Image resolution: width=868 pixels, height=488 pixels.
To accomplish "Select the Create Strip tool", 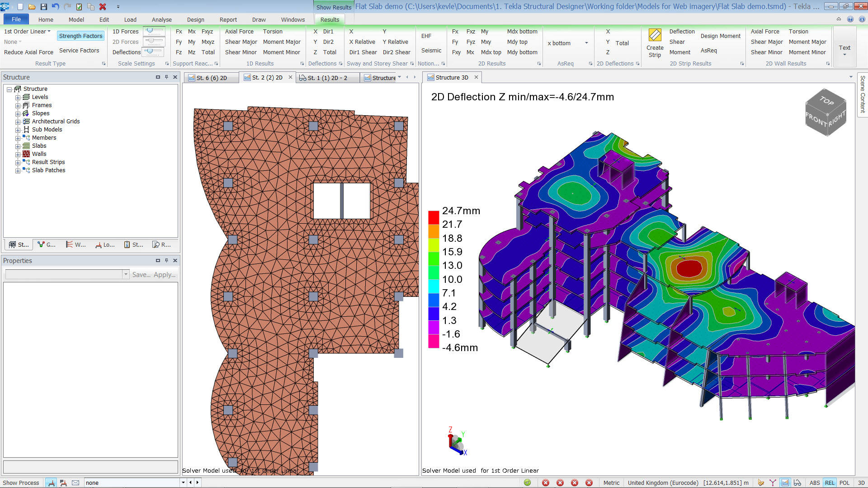I will pos(655,43).
